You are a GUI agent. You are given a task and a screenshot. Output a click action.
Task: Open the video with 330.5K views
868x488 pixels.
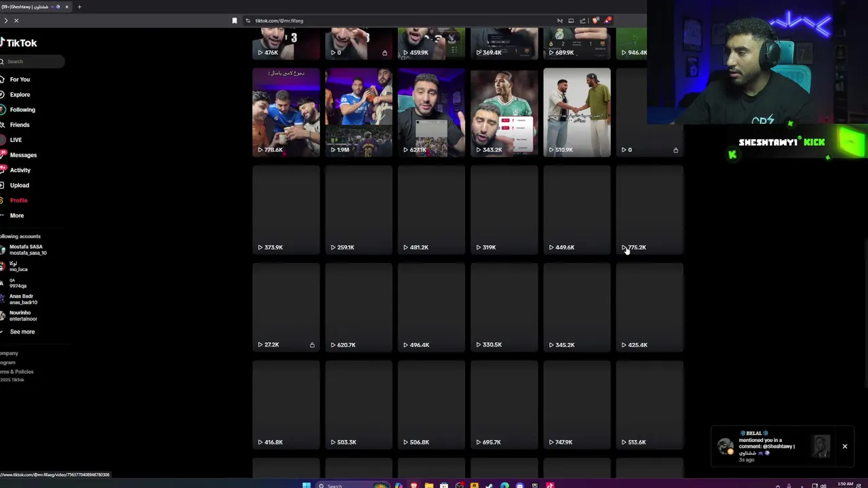click(x=504, y=308)
